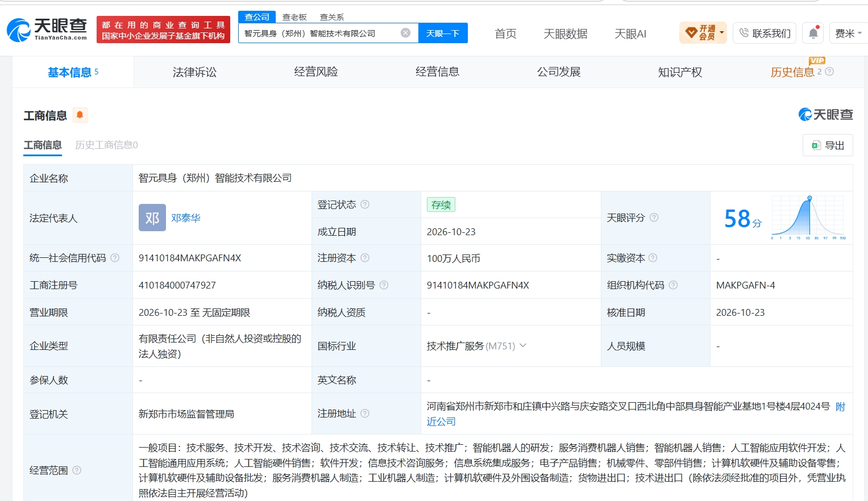This screenshot has height=501, width=868.
Task: Click the help icon next to 实缴资本
Action: click(x=653, y=258)
